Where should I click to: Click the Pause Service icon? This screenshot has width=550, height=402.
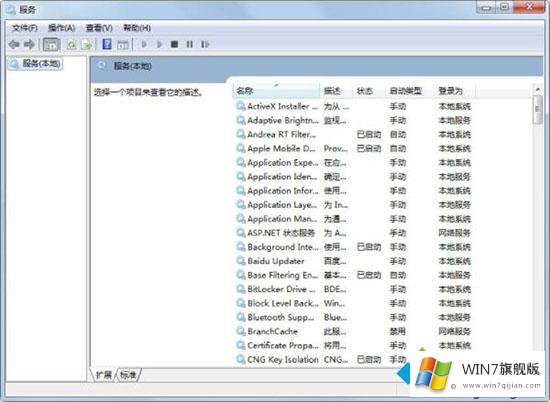point(190,44)
